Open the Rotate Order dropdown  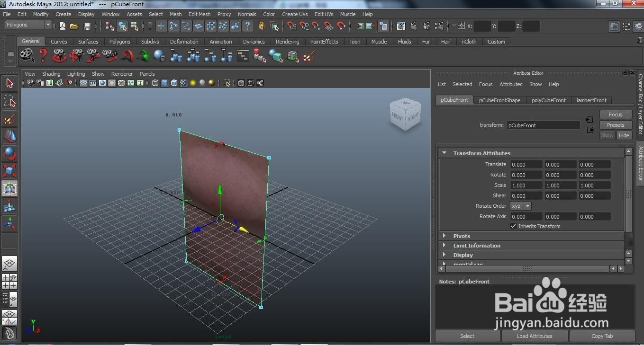click(x=521, y=206)
